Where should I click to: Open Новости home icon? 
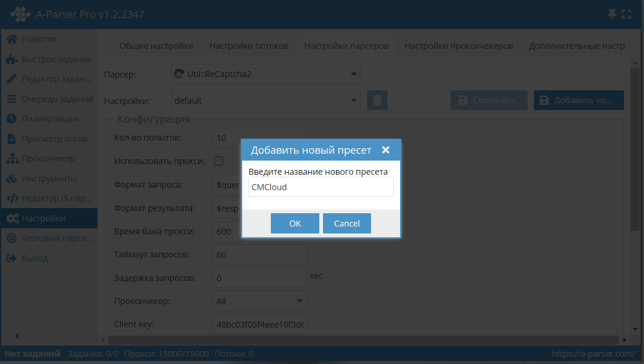[12, 39]
